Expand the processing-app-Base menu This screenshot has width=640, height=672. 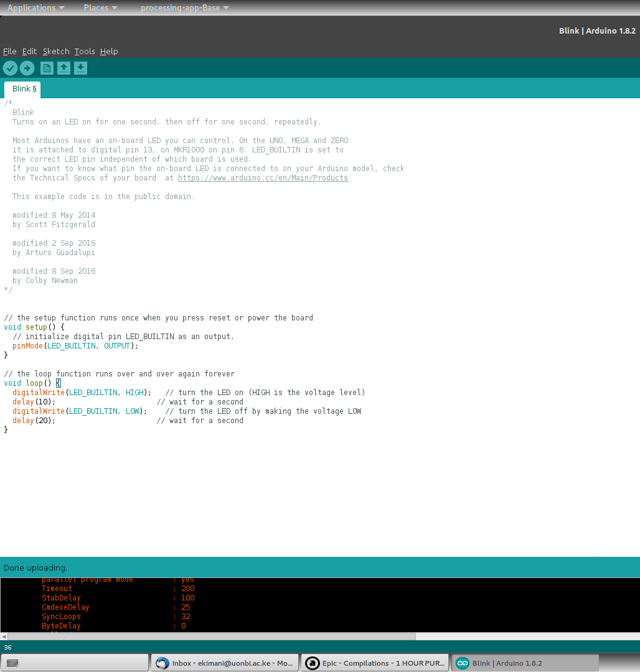pos(185,7)
